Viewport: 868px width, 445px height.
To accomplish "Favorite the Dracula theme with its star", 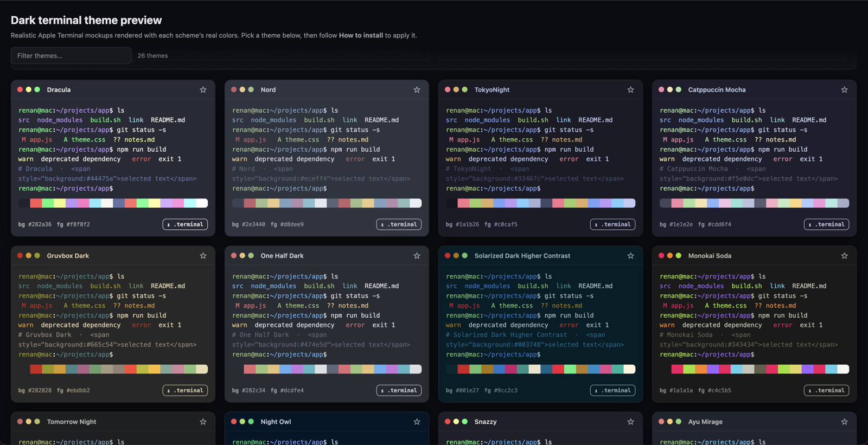I will [203, 89].
